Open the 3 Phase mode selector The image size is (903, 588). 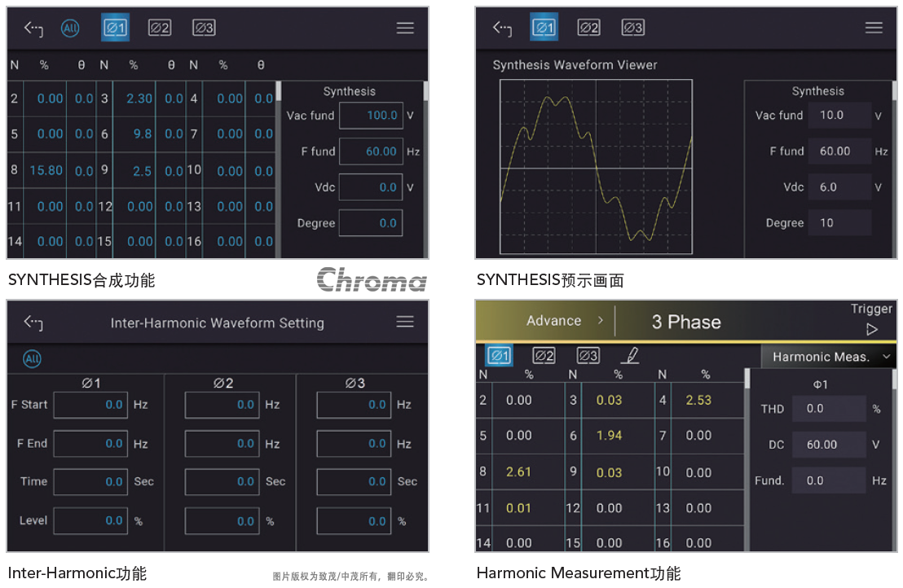click(x=686, y=322)
